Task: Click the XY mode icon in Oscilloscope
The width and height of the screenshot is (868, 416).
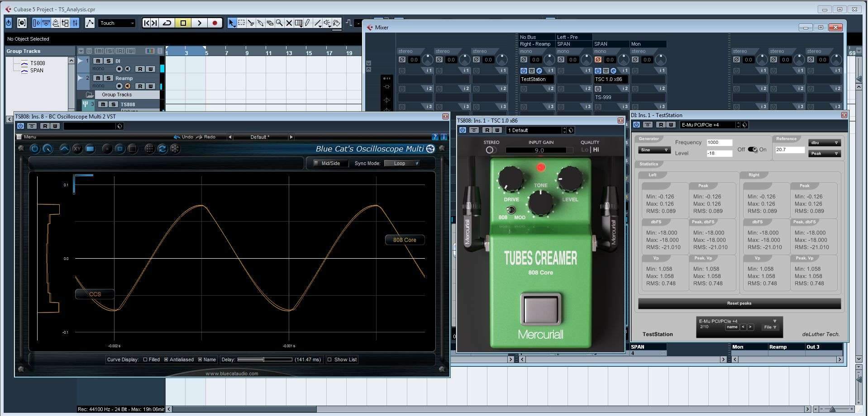Action: tap(77, 149)
